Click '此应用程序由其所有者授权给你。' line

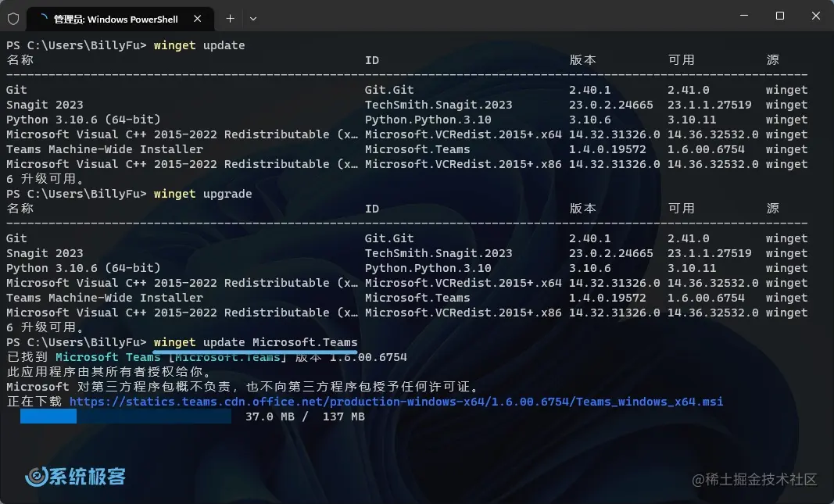tap(111, 372)
